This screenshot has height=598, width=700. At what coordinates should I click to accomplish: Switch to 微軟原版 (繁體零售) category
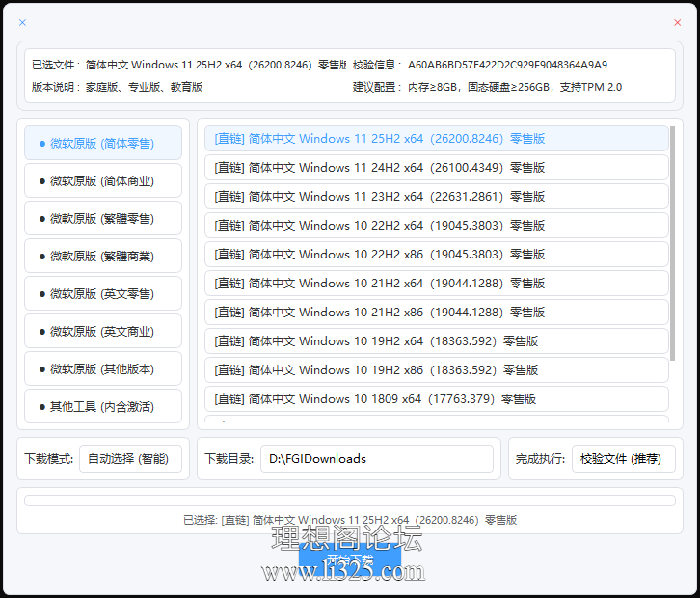coord(103,218)
